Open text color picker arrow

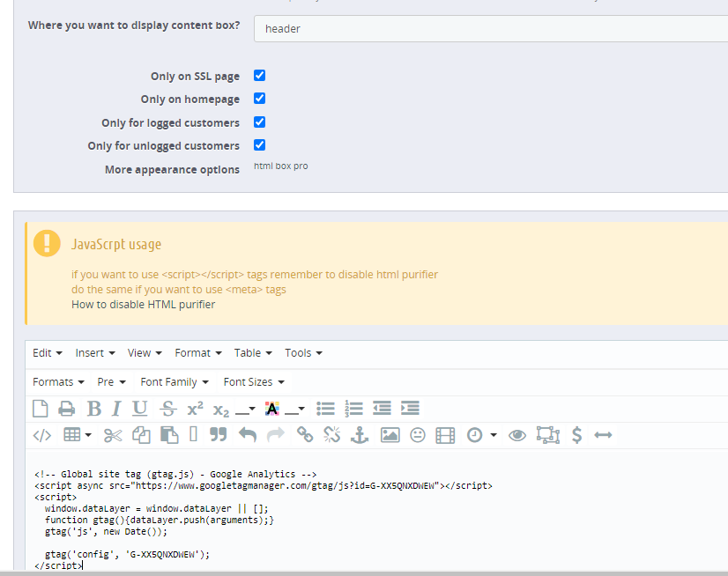pyautogui.click(x=252, y=409)
